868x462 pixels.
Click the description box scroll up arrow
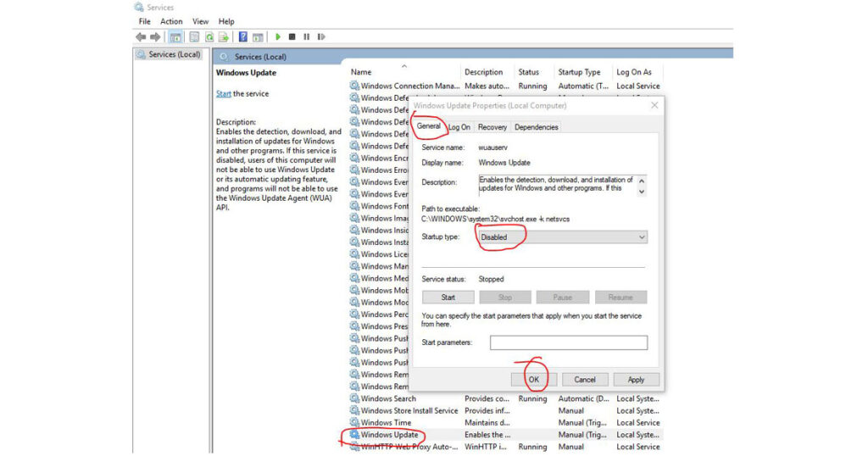642,181
